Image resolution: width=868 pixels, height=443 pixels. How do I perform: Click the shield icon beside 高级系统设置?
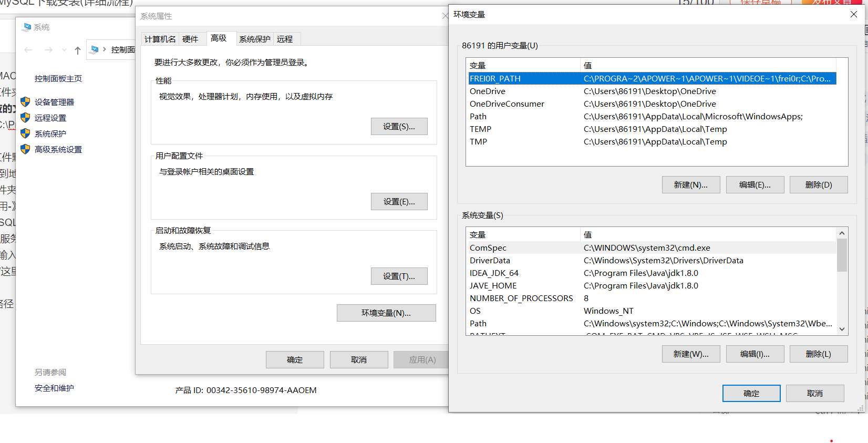(25, 149)
